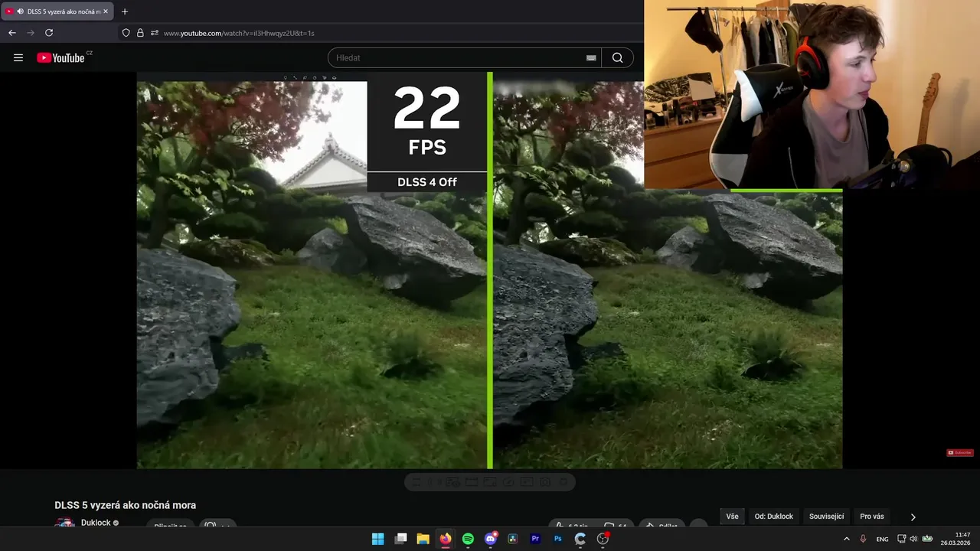Viewport: 980px width, 551px height.
Task: Focus the Hledat search field
Action: tap(465, 57)
